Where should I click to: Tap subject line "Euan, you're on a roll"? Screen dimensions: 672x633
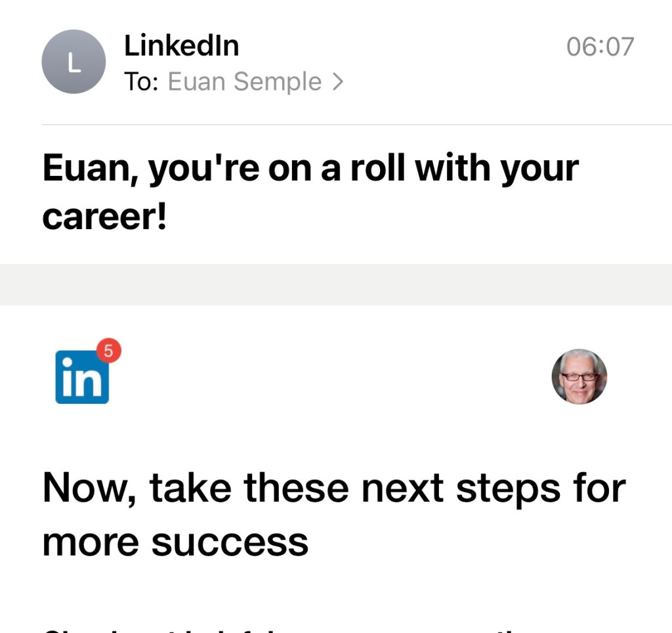click(x=310, y=168)
